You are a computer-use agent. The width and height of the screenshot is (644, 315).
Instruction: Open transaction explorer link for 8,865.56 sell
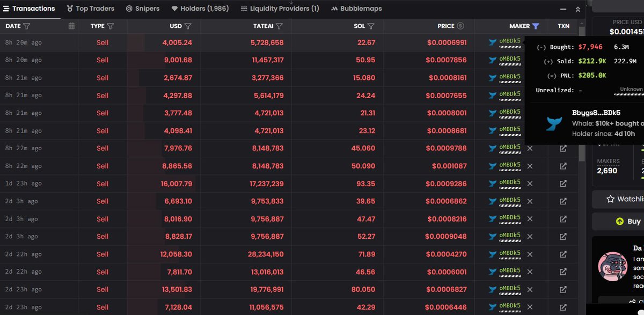[x=563, y=166]
